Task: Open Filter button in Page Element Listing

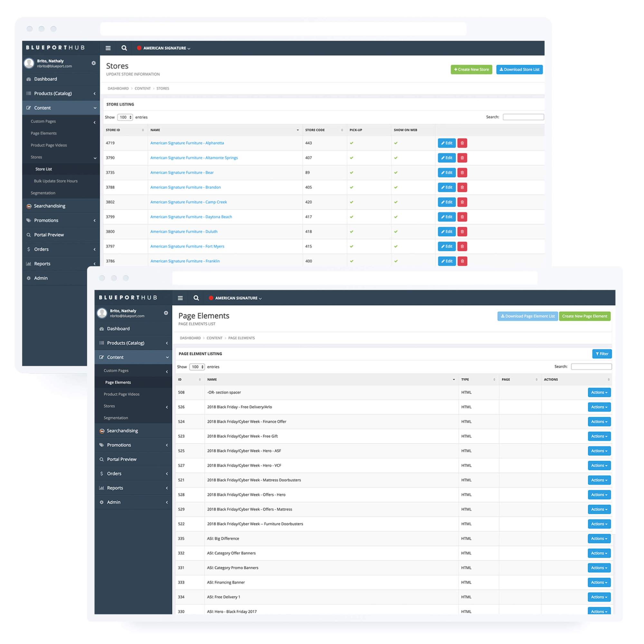Action: 602,354
